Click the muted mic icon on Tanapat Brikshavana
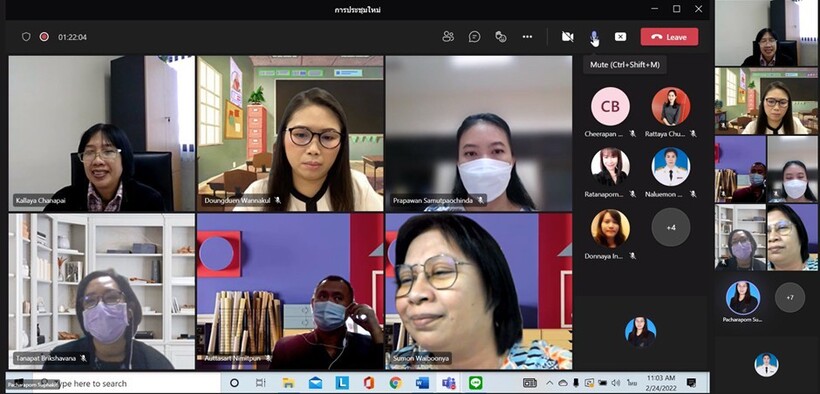 pyautogui.click(x=83, y=358)
